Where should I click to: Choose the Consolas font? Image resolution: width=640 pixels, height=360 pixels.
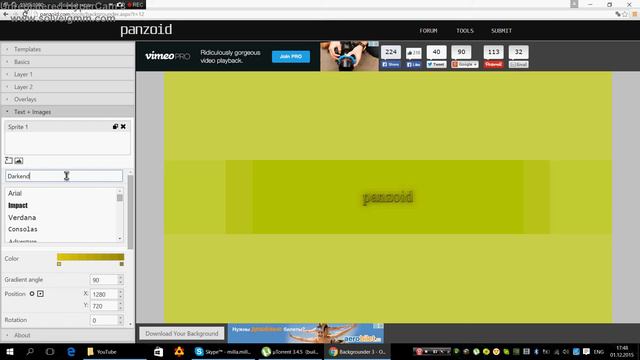(x=23, y=229)
